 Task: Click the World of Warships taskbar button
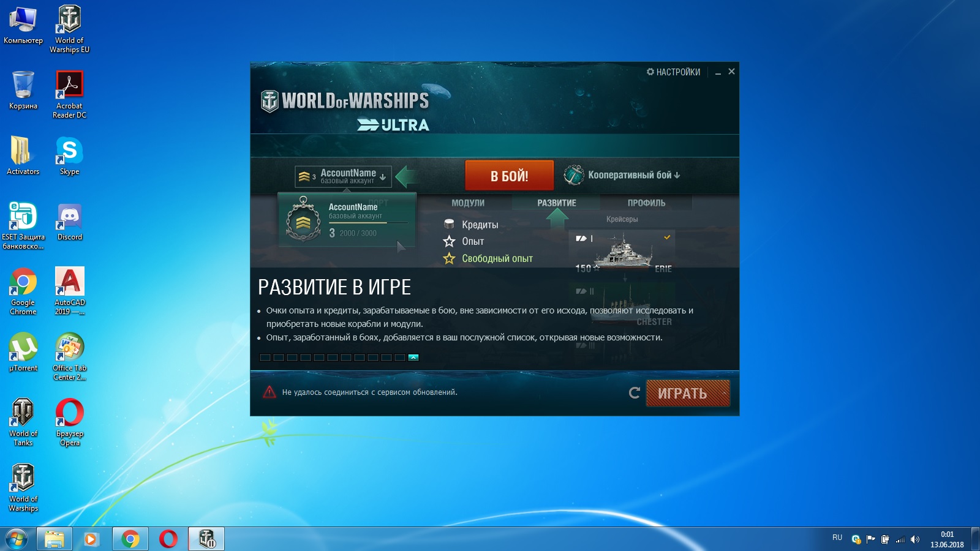tap(206, 539)
